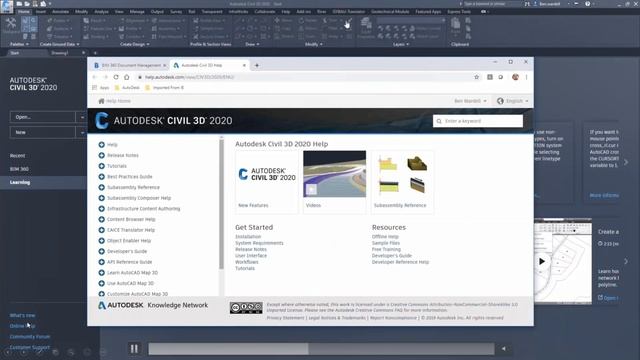
Task: Open the Sample Files link
Action: pyautogui.click(x=386, y=243)
